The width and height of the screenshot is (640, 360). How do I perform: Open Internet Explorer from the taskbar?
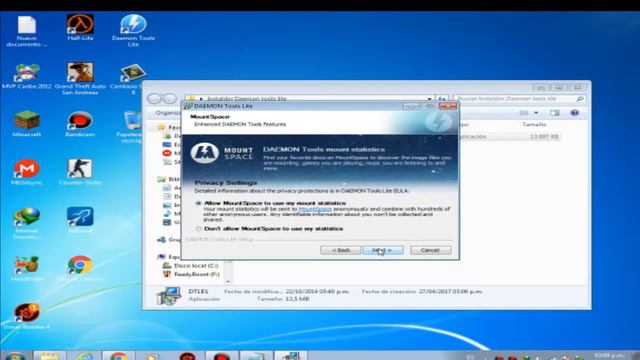pyautogui.click(x=84, y=356)
